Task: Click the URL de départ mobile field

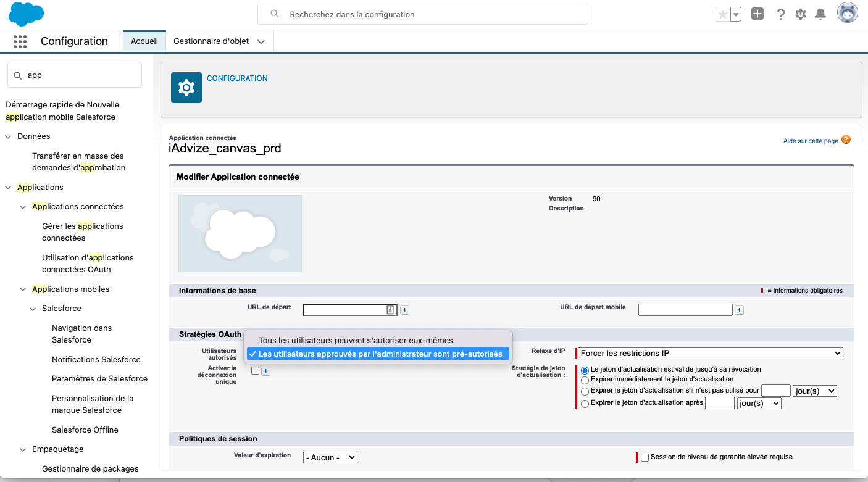Action: pyautogui.click(x=685, y=310)
